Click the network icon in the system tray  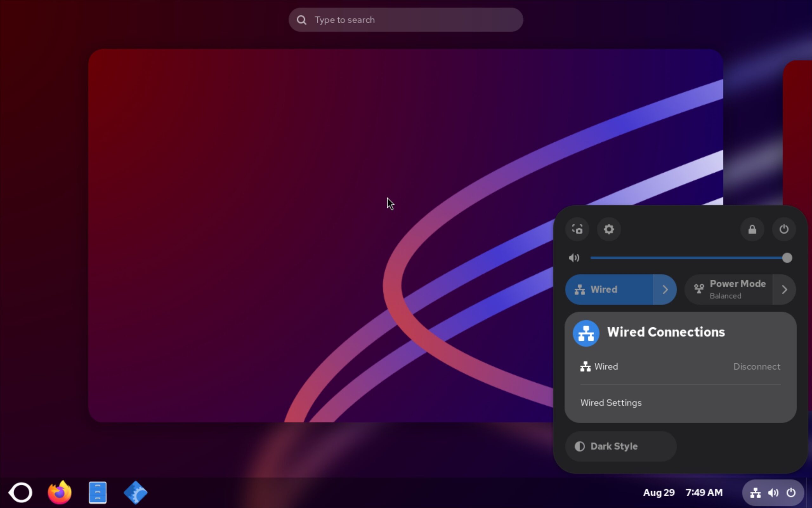click(755, 492)
